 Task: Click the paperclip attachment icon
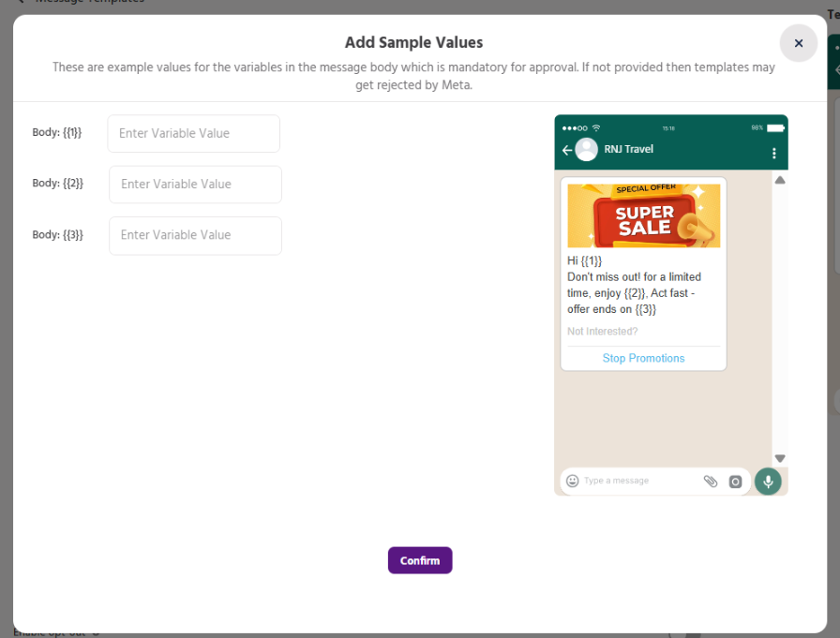[711, 481]
